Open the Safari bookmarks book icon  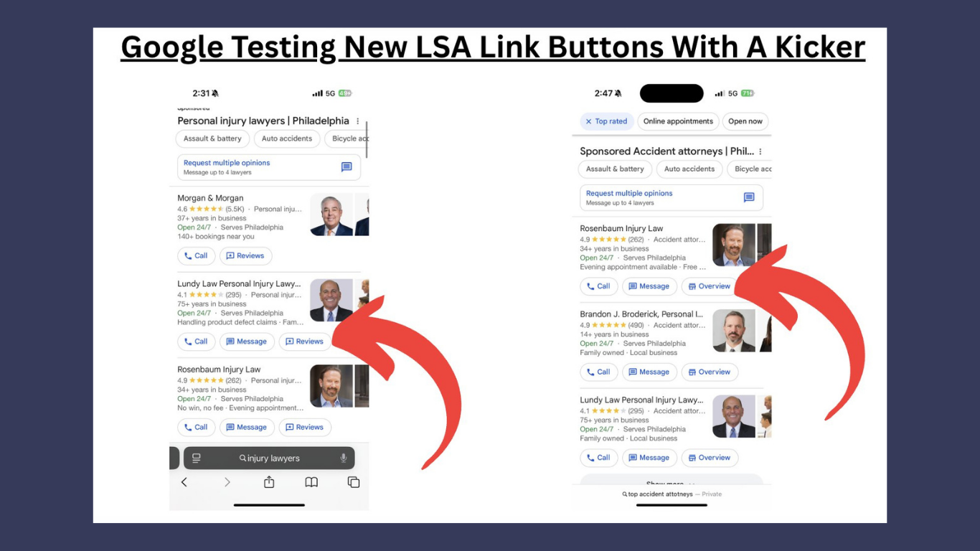(x=311, y=482)
